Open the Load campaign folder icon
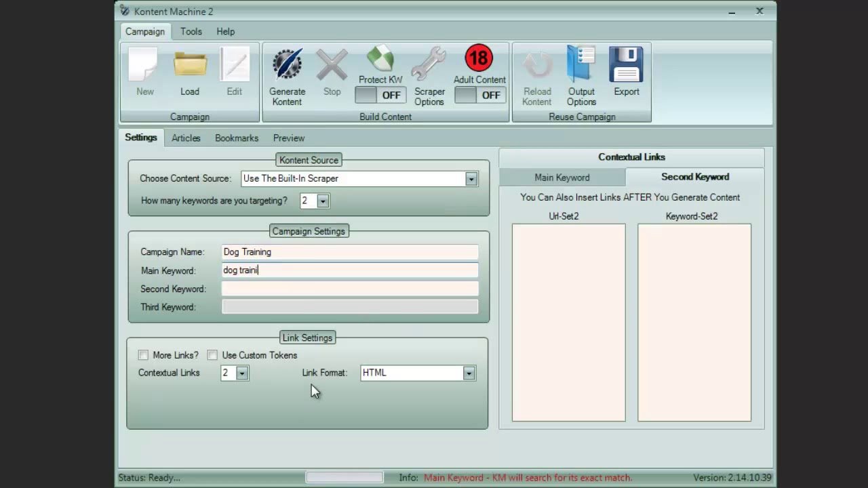Screen dimensions: 868x488 click(190, 64)
